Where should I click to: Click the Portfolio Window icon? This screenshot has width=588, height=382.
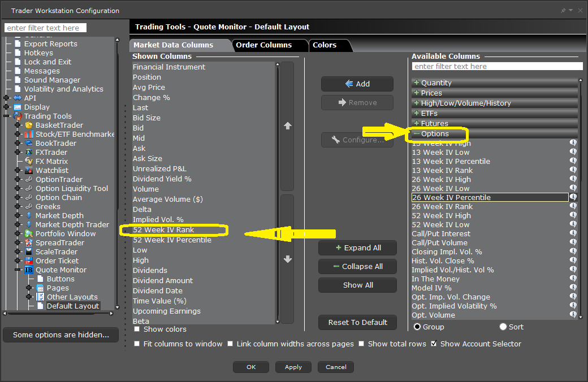[29, 233]
